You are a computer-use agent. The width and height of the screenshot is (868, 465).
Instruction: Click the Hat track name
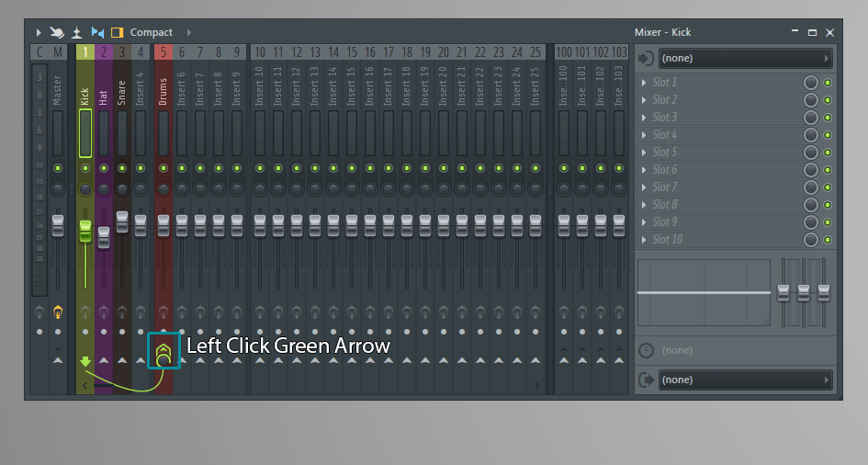point(104,98)
